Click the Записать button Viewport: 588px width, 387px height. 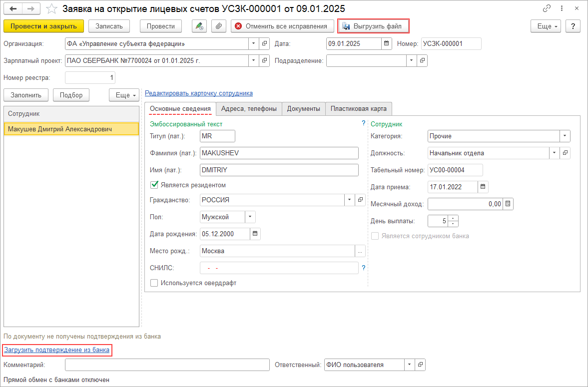(109, 26)
